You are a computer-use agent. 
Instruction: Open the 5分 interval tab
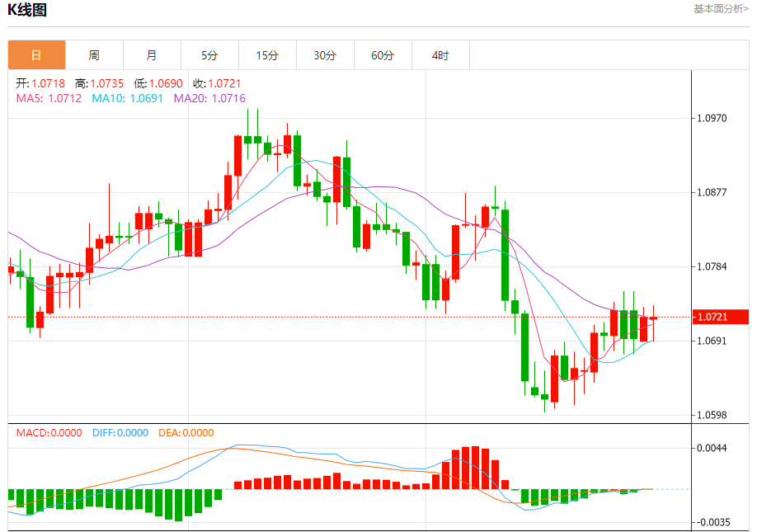(209, 55)
